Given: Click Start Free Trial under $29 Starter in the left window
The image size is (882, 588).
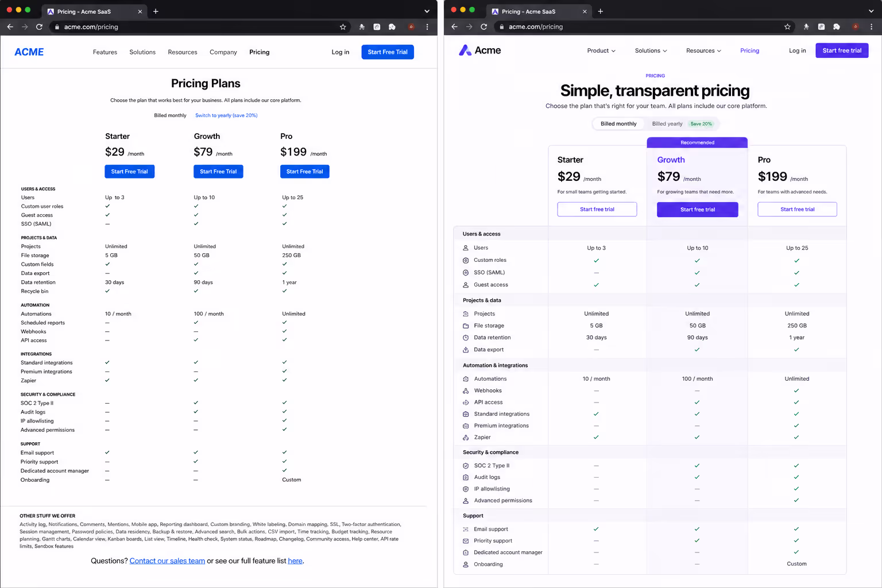Looking at the screenshot, I should [x=129, y=172].
